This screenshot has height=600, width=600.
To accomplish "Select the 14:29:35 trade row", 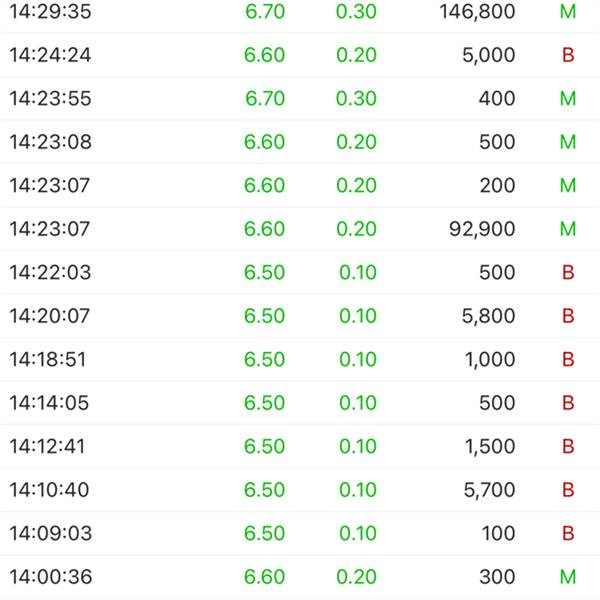I will (300, 11).
